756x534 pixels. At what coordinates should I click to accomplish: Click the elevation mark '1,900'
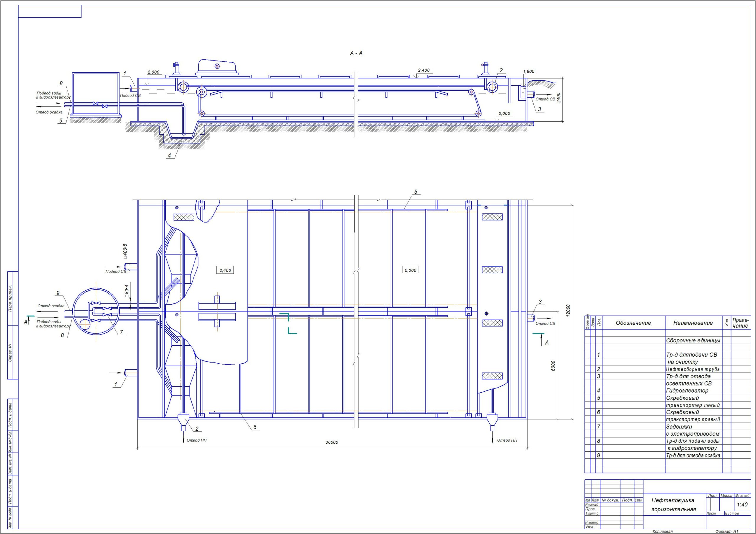tap(529, 71)
